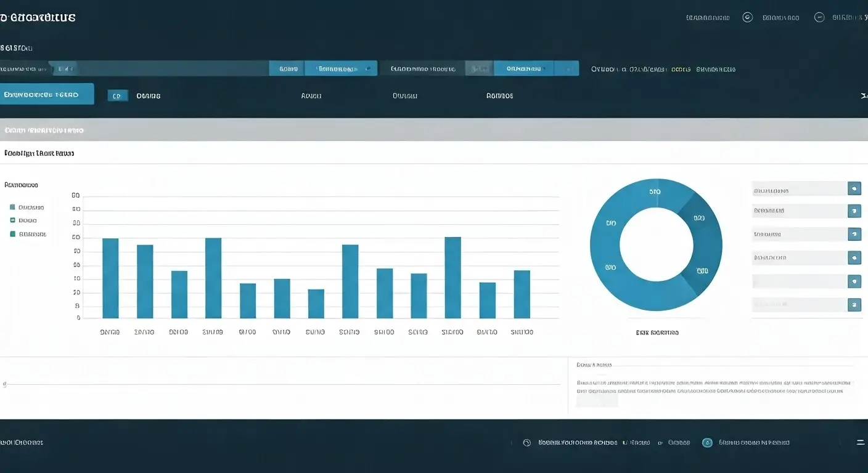This screenshot has width=868, height=473.
Task: Click the first circular icon in the top header
Action: (748, 17)
